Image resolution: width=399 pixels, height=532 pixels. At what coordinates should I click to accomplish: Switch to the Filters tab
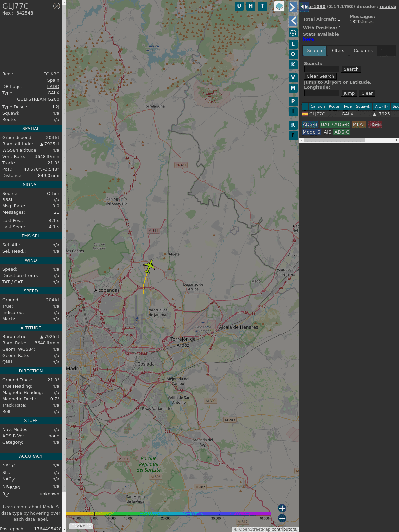coord(337,51)
